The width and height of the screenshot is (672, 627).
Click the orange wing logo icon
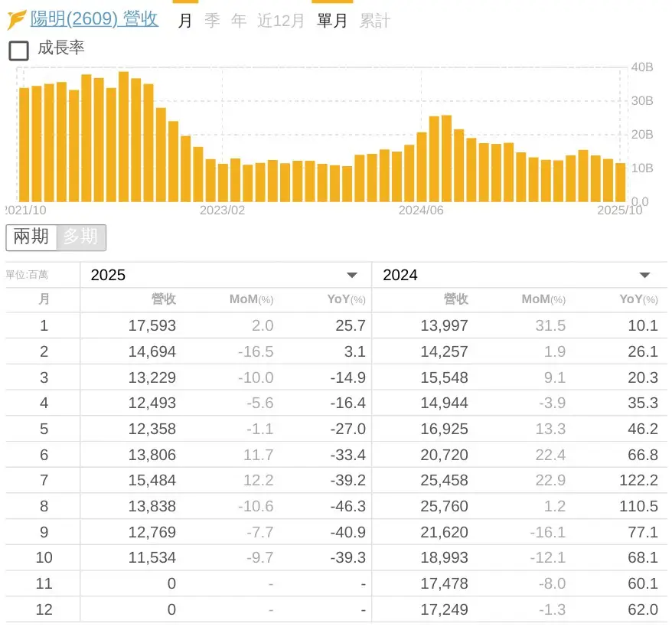point(17,20)
